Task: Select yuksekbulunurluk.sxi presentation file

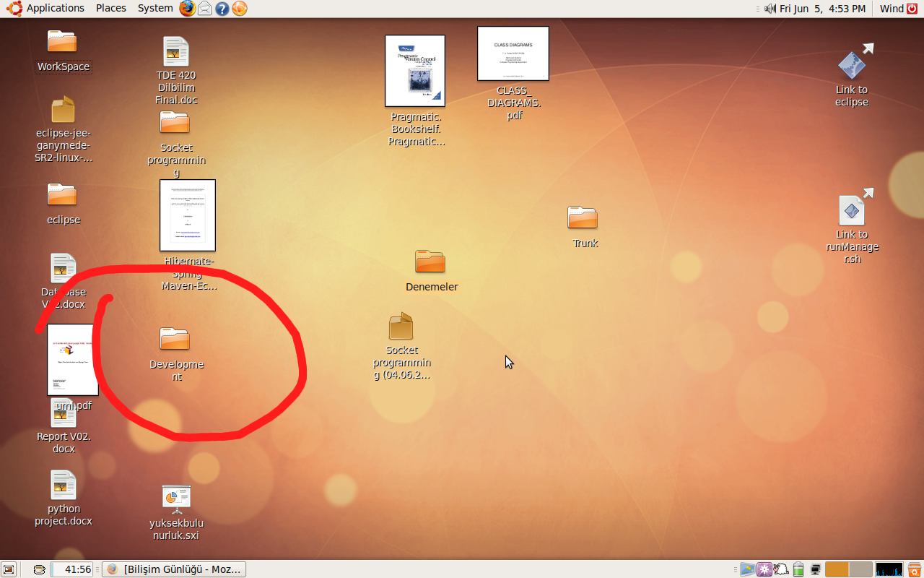Action: tap(176, 499)
